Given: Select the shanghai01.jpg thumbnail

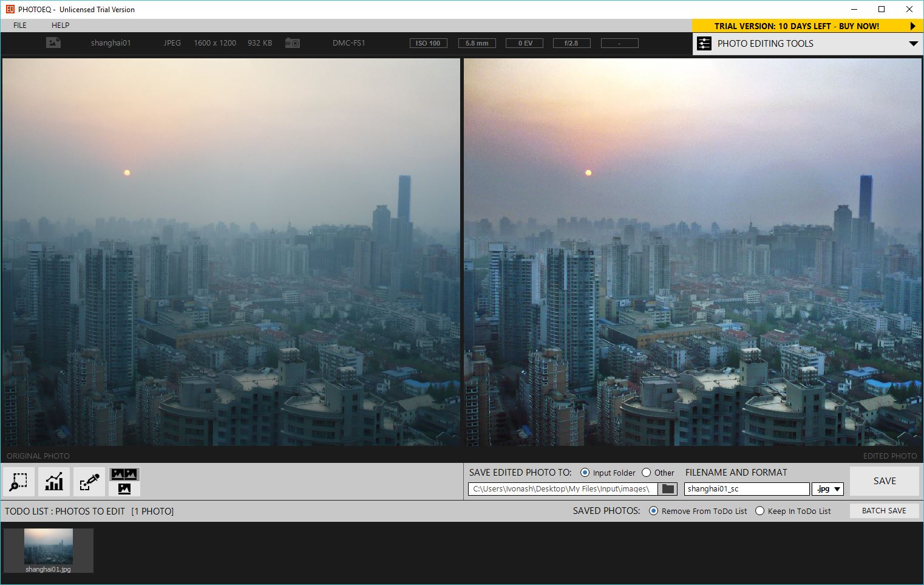Looking at the screenshot, I should pyautogui.click(x=49, y=550).
